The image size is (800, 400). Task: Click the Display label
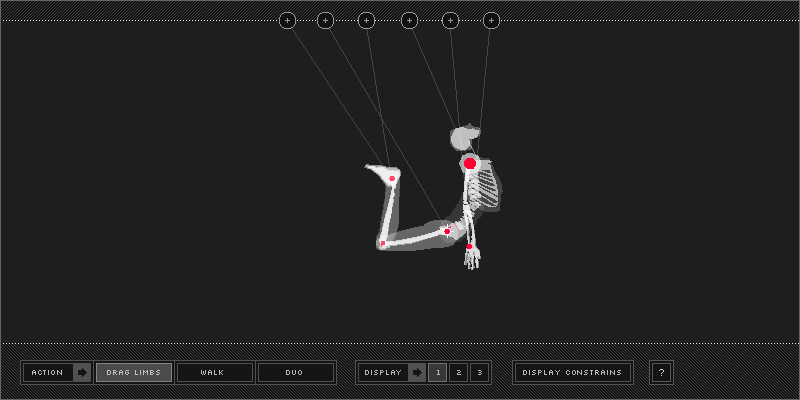(x=383, y=372)
